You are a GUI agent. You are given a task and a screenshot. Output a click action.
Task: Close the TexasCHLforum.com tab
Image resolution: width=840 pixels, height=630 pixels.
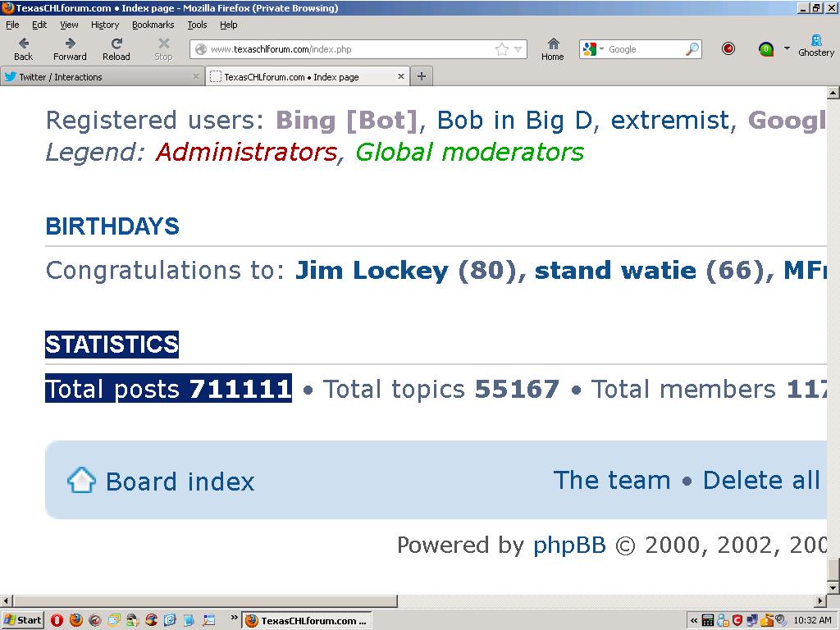tap(401, 76)
